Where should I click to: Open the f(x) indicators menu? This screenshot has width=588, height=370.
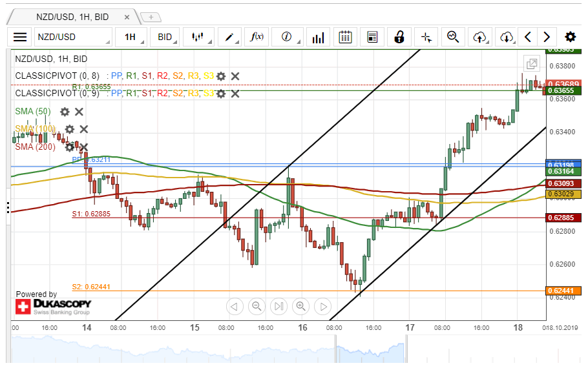[257, 37]
